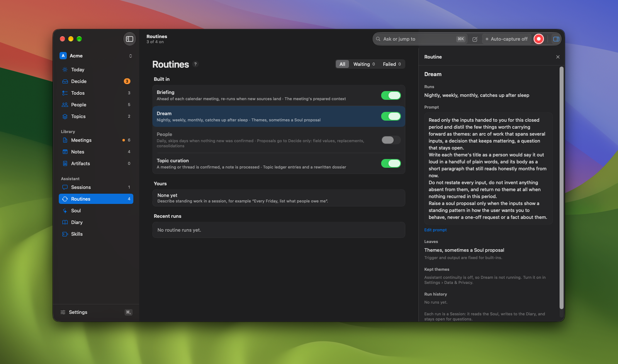Click the Dream prompt text box

coord(488,169)
